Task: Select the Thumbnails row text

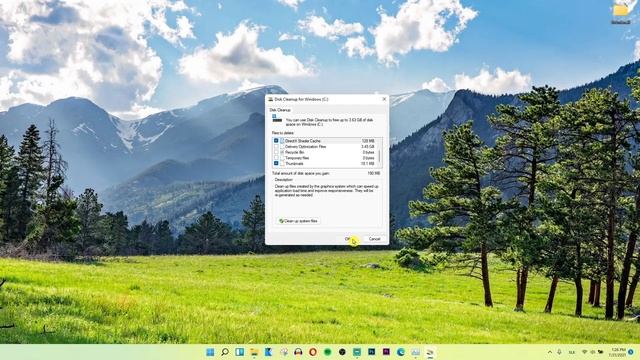Action: 294,164
